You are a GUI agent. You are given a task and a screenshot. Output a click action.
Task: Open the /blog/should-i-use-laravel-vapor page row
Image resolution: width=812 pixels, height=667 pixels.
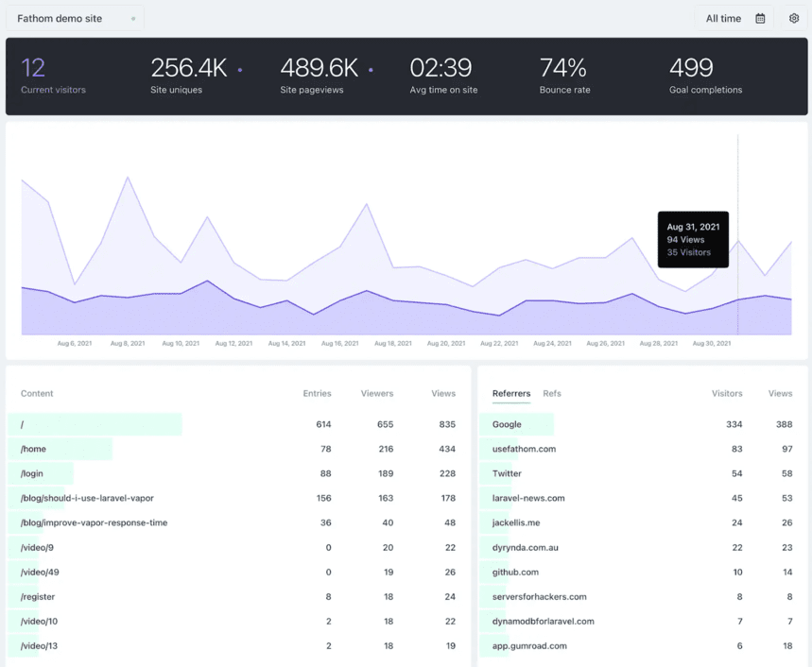[87, 498]
